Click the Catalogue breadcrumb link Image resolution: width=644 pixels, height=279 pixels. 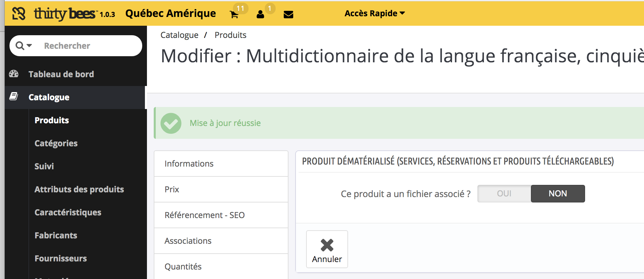click(x=179, y=35)
